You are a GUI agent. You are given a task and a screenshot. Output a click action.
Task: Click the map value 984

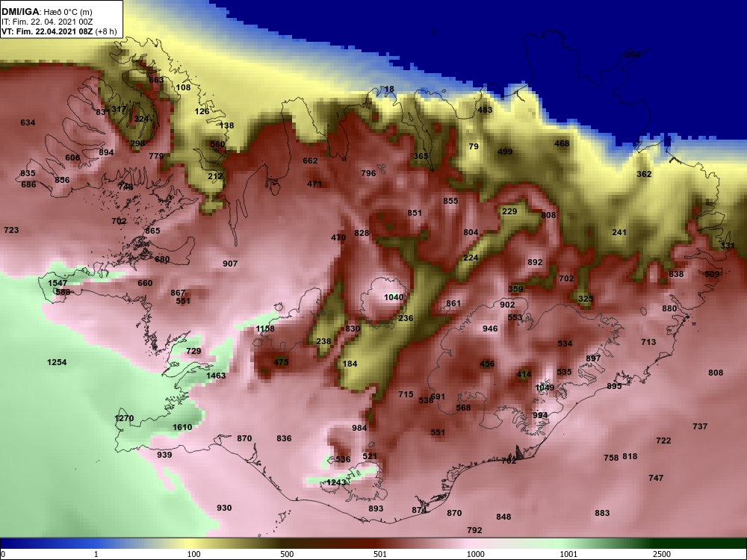tap(359, 428)
